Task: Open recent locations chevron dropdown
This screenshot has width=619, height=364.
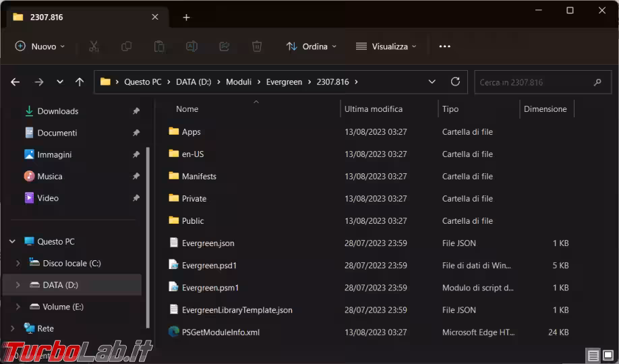Action: 59,82
